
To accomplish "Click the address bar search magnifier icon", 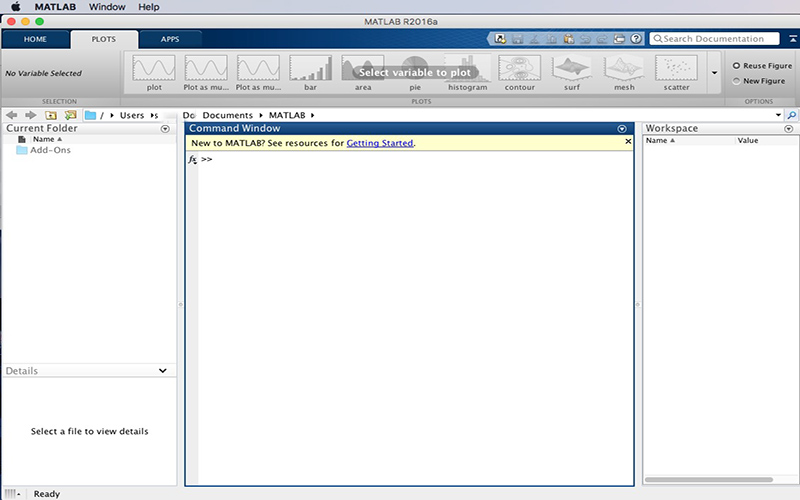I will [791, 115].
